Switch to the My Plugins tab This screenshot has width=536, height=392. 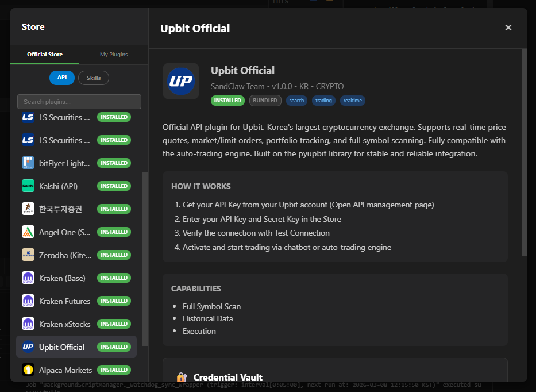[114, 55]
